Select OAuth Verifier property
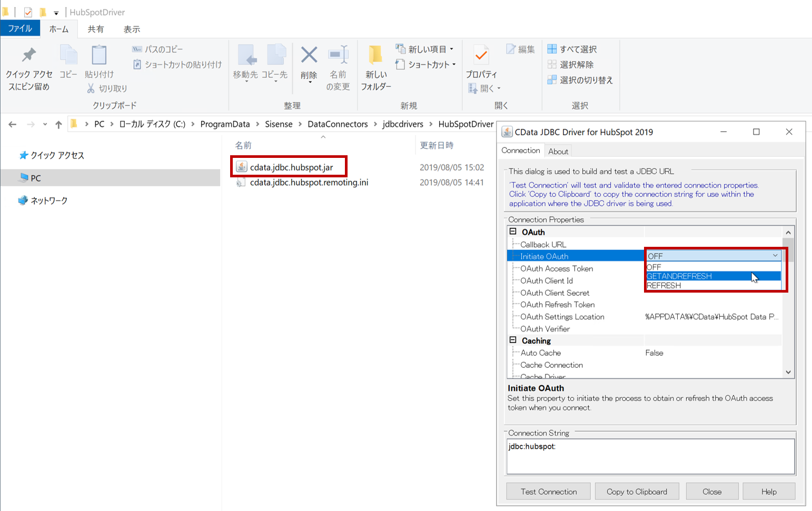This screenshot has width=812, height=511. [x=645, y=329]
